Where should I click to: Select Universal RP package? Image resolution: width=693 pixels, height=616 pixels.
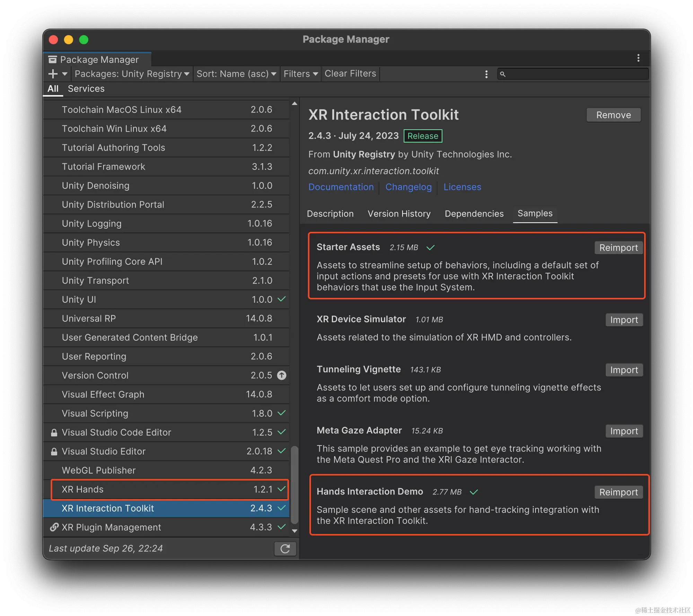166,319
